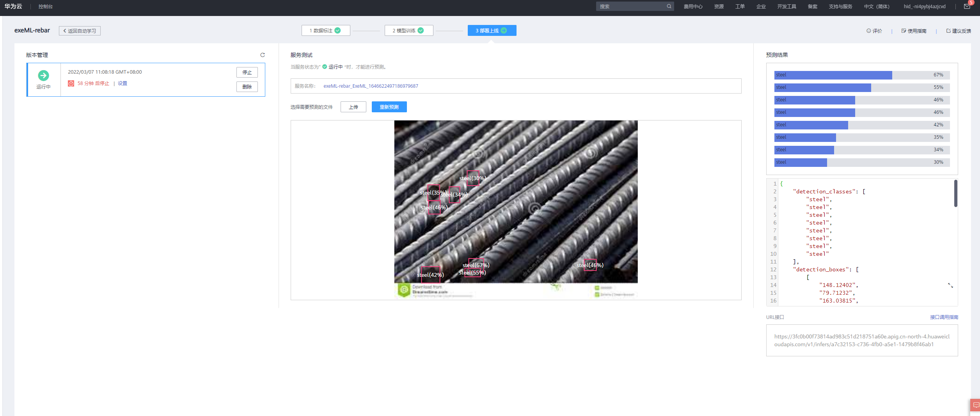
Task: Click the 55% steel result bar
Action: 862,88
